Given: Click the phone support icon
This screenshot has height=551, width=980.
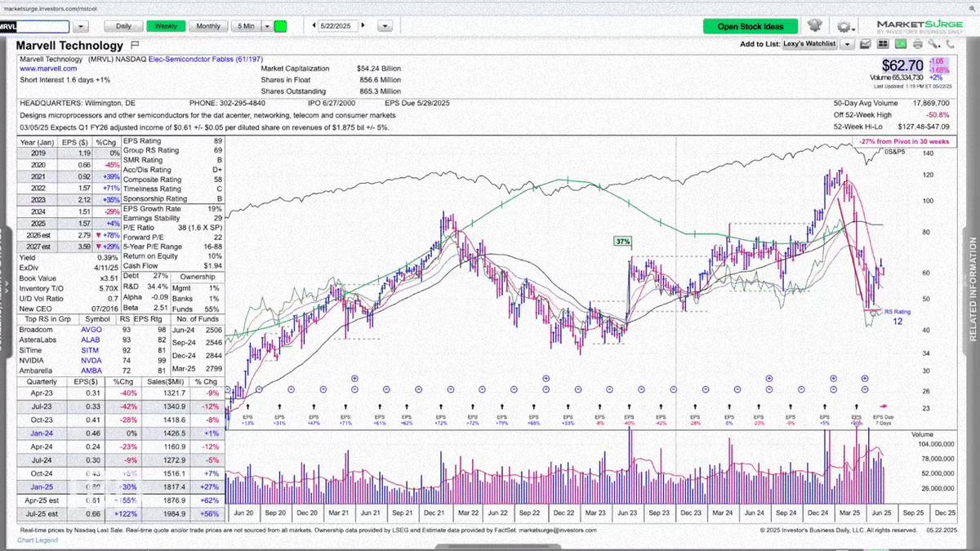Looking at the screenshot, I should click(950, 44).
